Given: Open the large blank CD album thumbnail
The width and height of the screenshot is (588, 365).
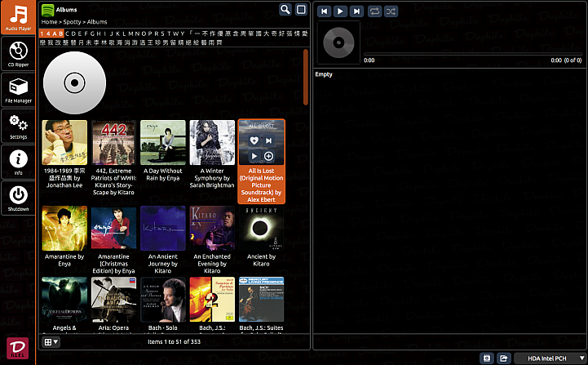Looking at the screenshot, I should coord(74,82).
